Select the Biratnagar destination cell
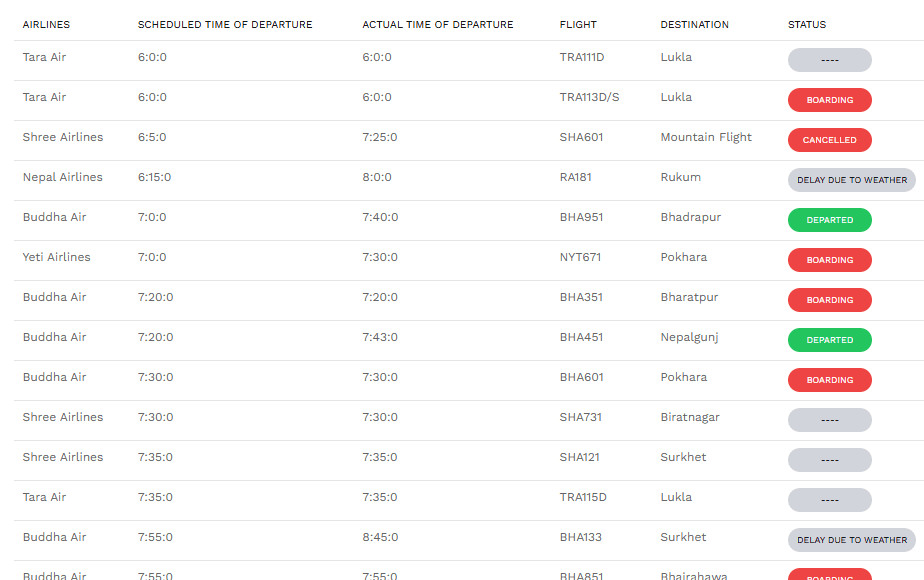This screenshot has height=580, width=924. coord(690,417)
